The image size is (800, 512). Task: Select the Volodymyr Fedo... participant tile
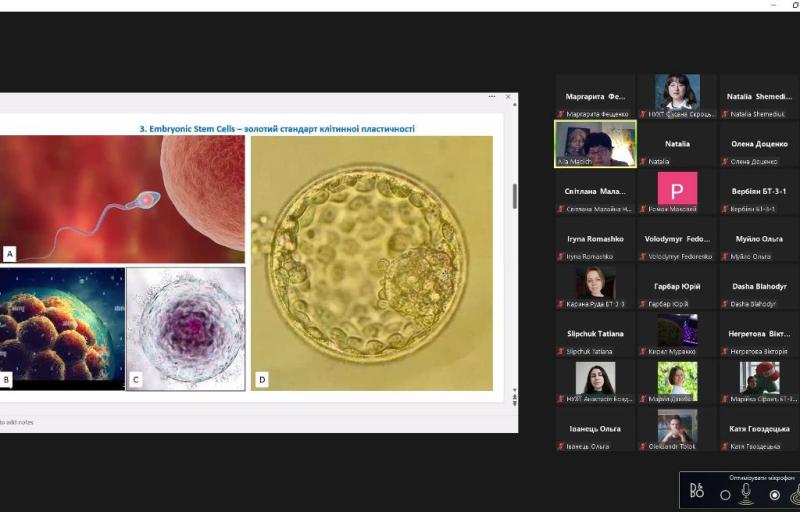(x=677, y=239)
